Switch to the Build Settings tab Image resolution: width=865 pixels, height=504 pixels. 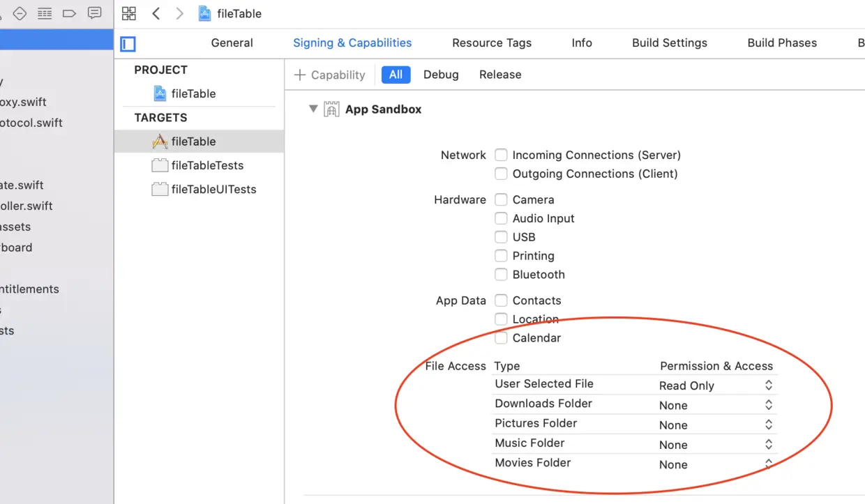[669, 43]
